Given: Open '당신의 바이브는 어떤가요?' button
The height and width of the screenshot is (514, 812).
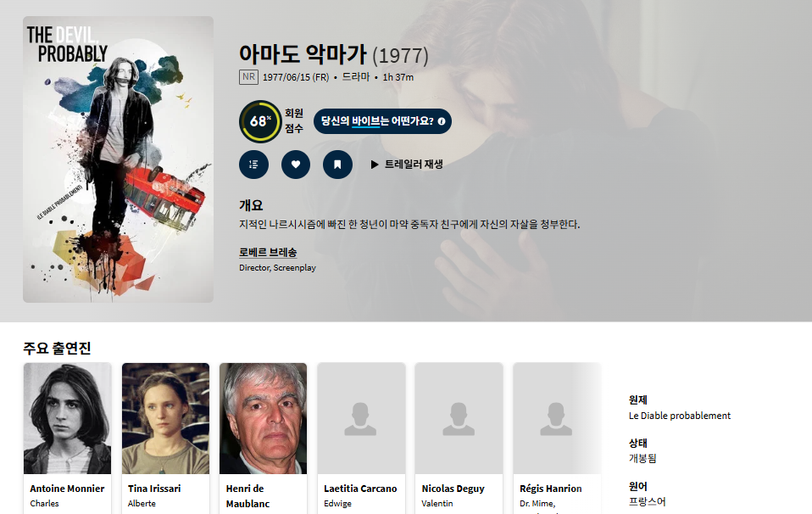Looking at the screenshot, I should click(383, 121).
